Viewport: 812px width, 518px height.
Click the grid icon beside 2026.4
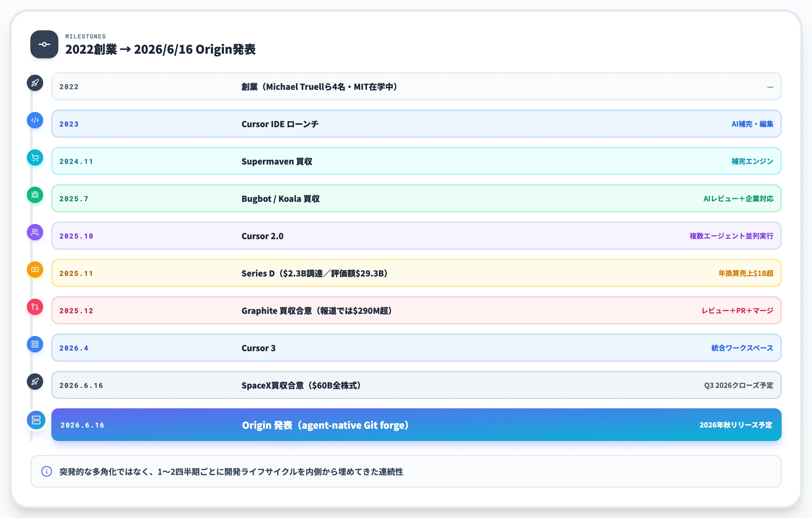pyautogui.click(x=35, y=344)
